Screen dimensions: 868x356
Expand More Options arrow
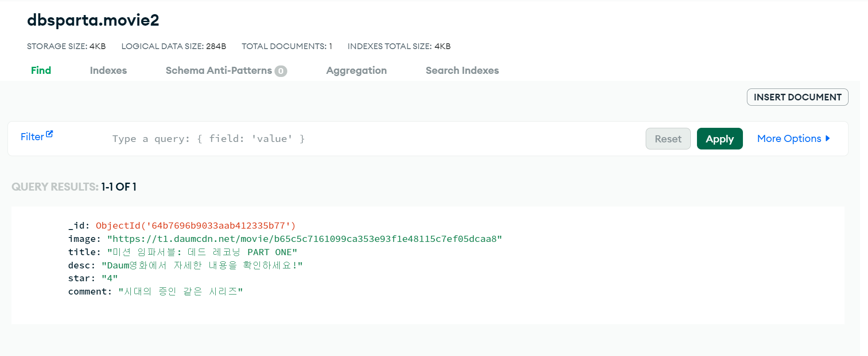[827, 138]
